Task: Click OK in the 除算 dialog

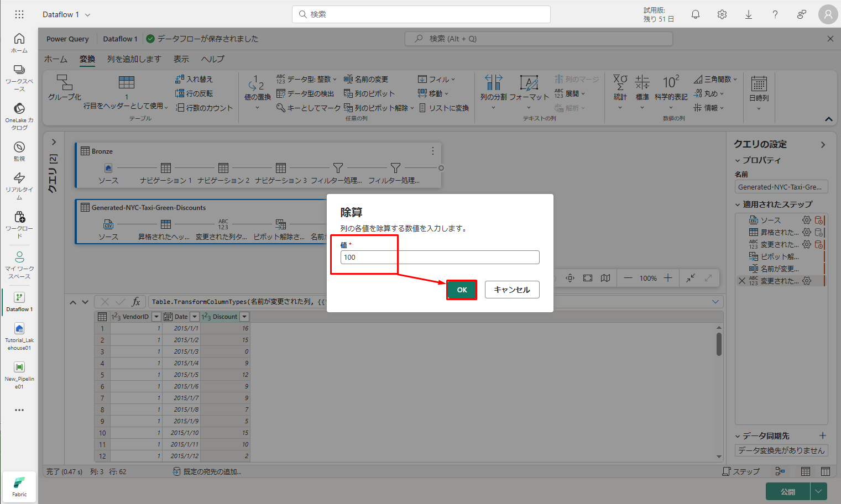Action: pos(462,290)
